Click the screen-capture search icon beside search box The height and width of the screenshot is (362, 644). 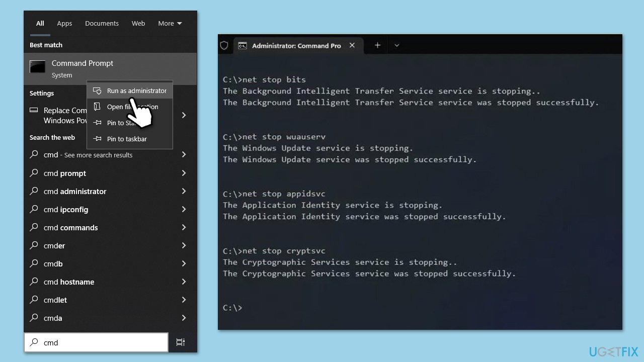click(181, 342)
